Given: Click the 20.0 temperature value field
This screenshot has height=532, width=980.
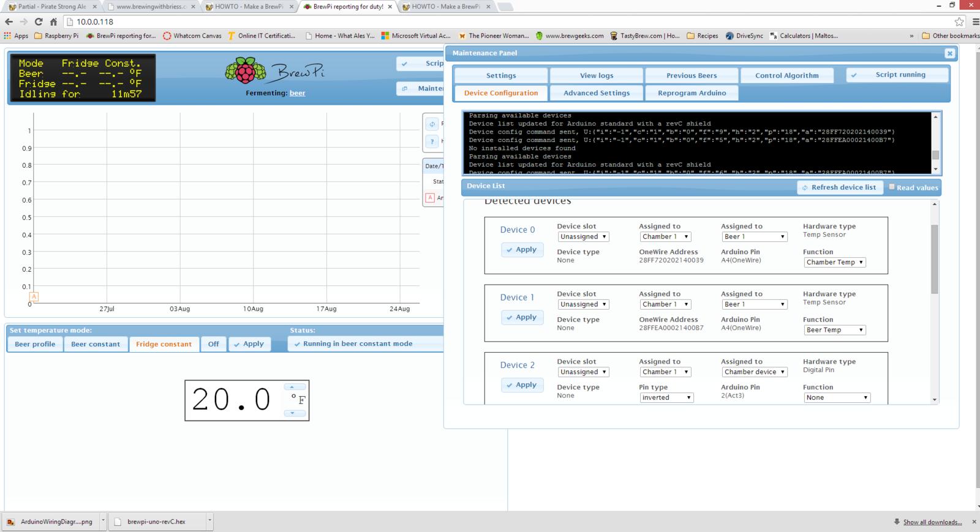Looking at the screenshot, I should [x=232, y=400].
